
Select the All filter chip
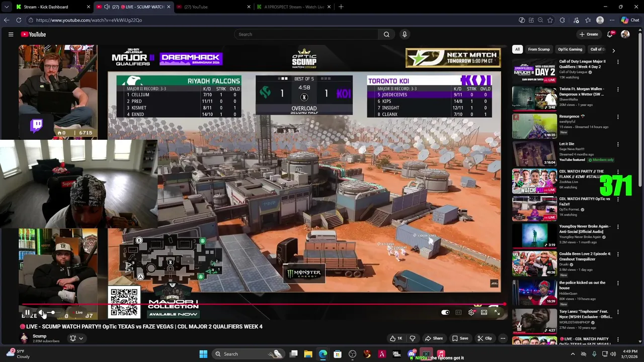pyautogui.click(x=517, y=49)
